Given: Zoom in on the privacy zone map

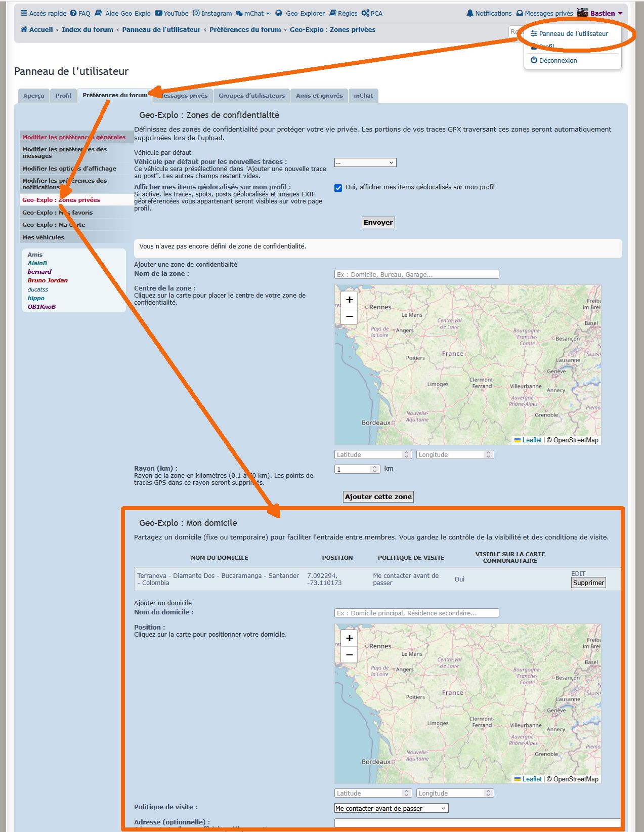Looking at the screenshot, I should [x=349, y=300].
